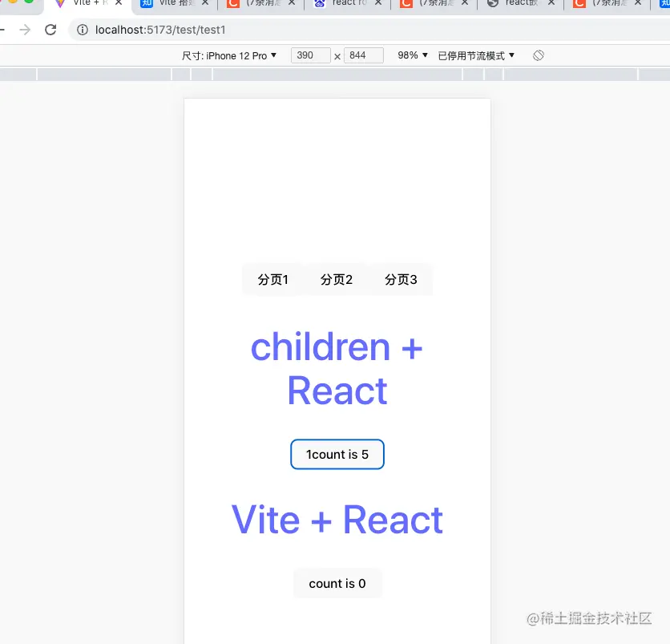The image size is (670, 644).
Task: Open the iPhone 12 Pro dimensions dropdown
Action: [x=229, y=55]
